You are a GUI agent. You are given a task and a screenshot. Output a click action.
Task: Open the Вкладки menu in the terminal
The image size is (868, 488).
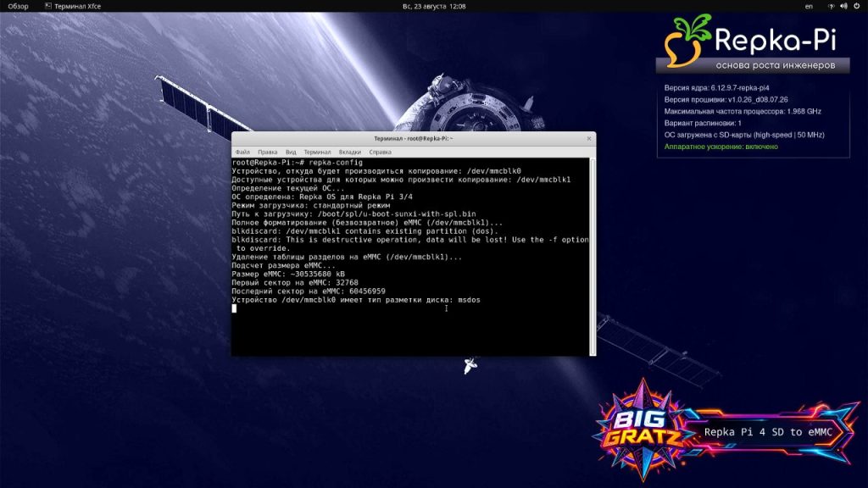[350, 152]
